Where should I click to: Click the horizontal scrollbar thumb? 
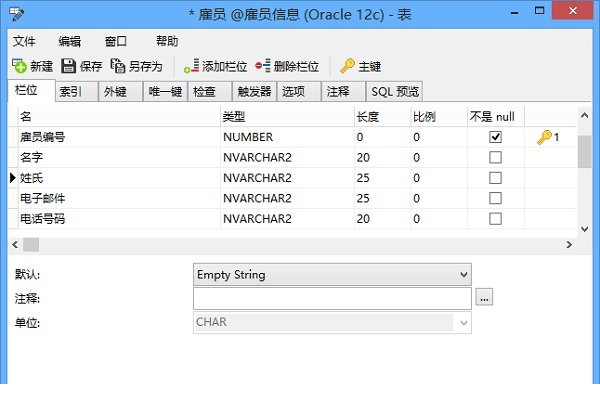[31, 245]
